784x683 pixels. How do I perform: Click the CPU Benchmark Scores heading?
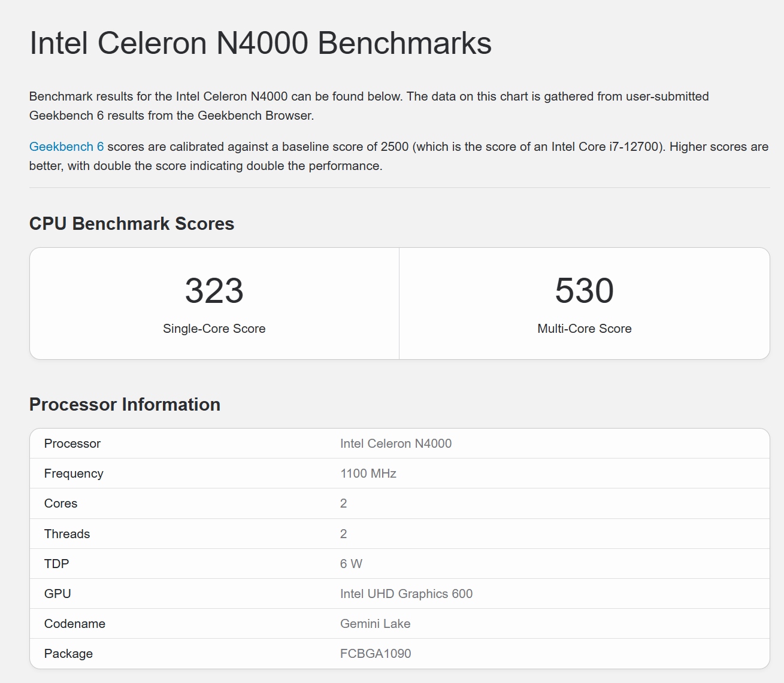coord(132,223)
